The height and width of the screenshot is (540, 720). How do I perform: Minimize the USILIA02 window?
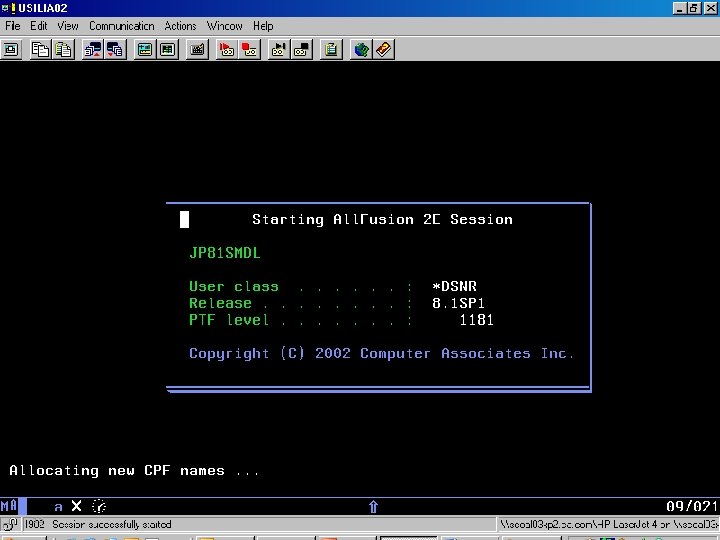coord(680,8)
